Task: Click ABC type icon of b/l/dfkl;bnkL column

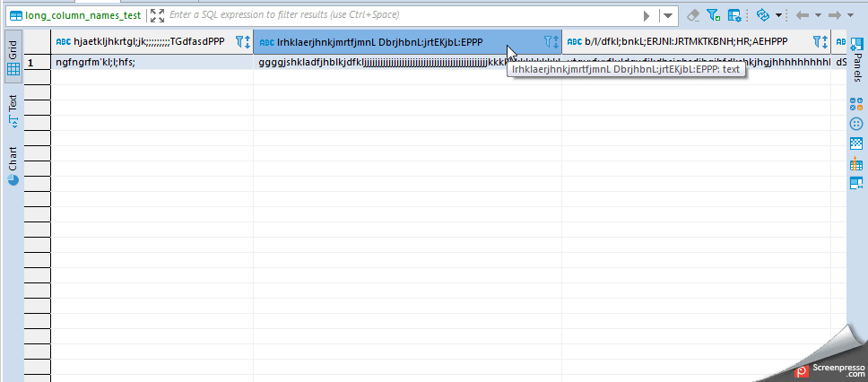Action: (575, 42)
